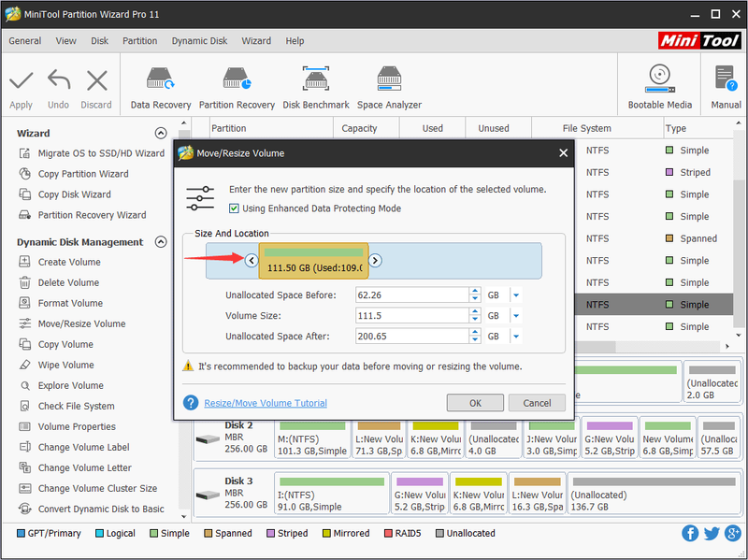Close the Move/Resize Volume dialog
748x560 pixels.
[x=564, y=153]
